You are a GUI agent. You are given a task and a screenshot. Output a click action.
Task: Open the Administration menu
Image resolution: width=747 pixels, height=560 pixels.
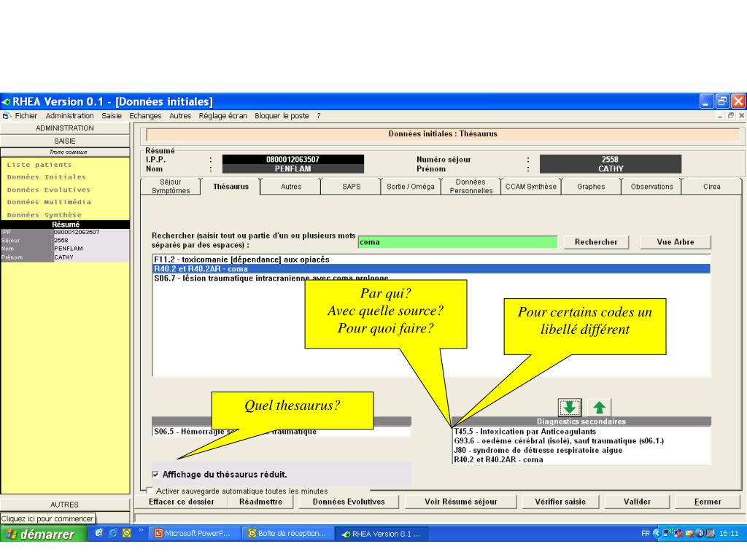click(69, 116)
